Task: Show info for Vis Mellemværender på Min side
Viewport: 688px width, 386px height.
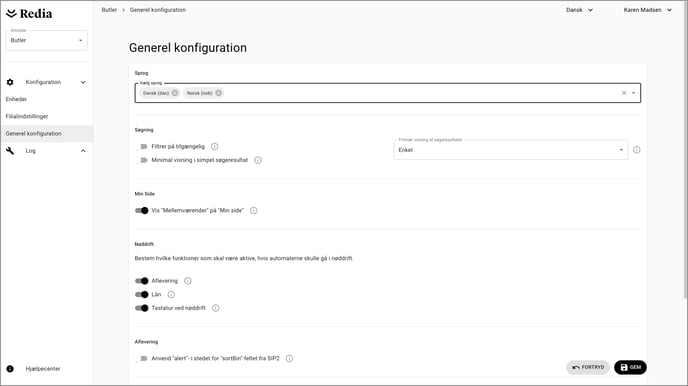Action: click(x=254, y=211)
